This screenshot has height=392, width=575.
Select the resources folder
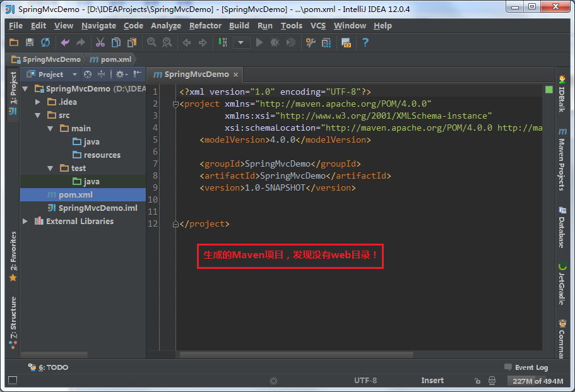click(97, 155)
